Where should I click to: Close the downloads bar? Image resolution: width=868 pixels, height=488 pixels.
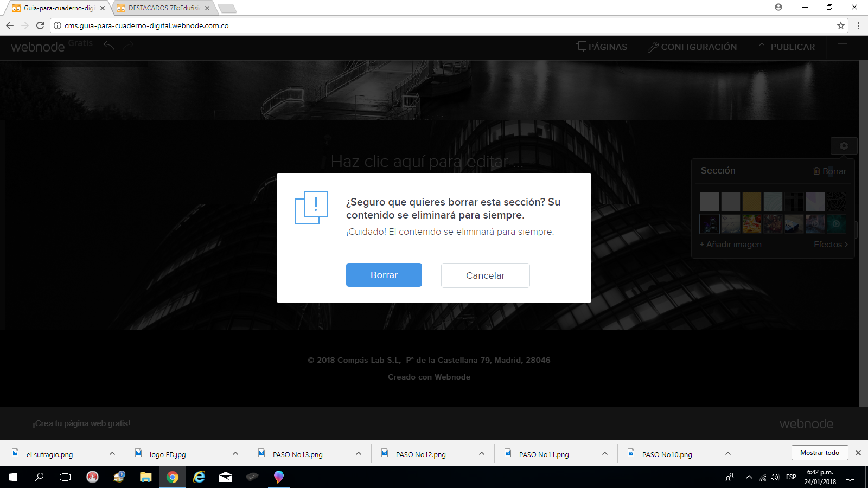858,453
